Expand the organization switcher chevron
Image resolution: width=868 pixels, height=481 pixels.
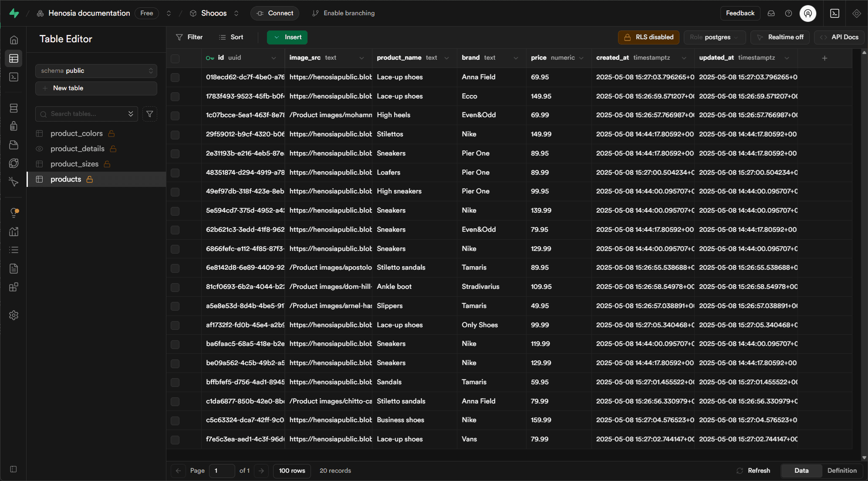[x=169, y=14]
